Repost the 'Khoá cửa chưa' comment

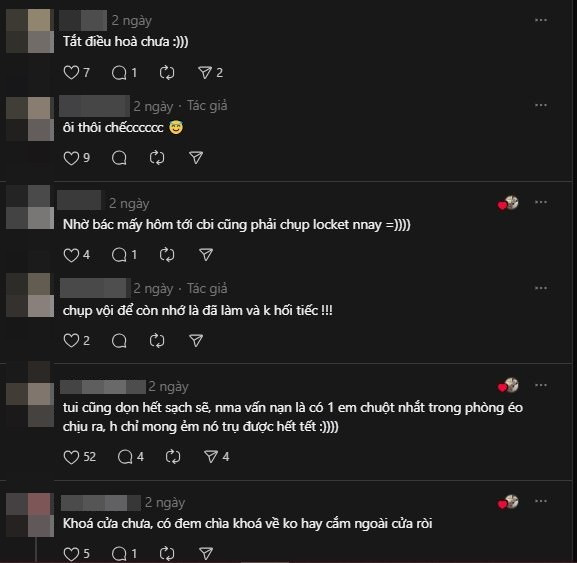(167, 553)
